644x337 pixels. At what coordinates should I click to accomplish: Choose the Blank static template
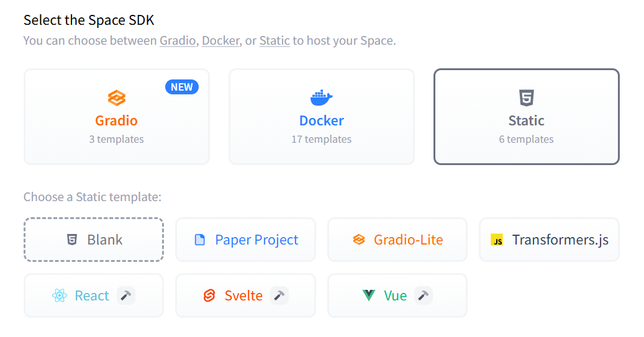point(94,240)
